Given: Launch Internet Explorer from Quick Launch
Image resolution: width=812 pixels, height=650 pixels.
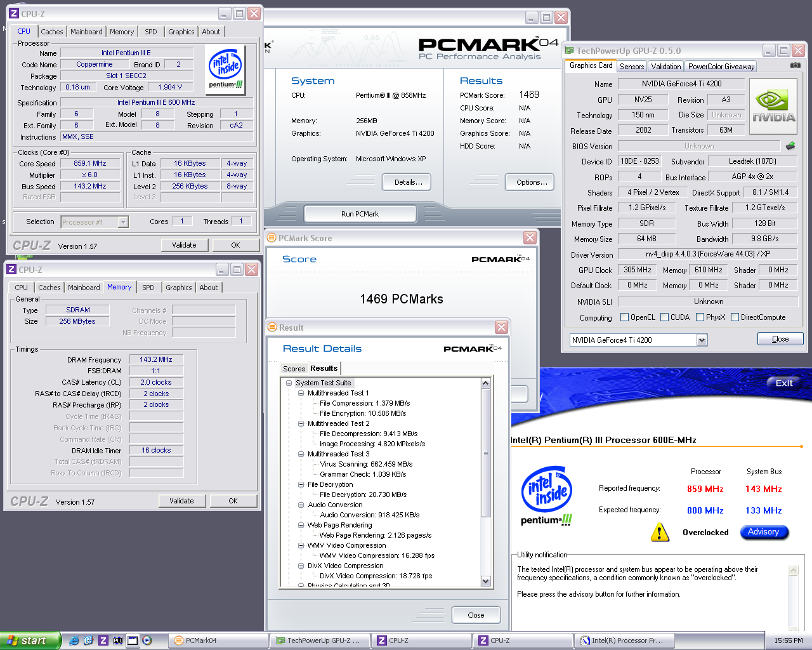Looking at the screenshot, I should [x=74, y=640].
